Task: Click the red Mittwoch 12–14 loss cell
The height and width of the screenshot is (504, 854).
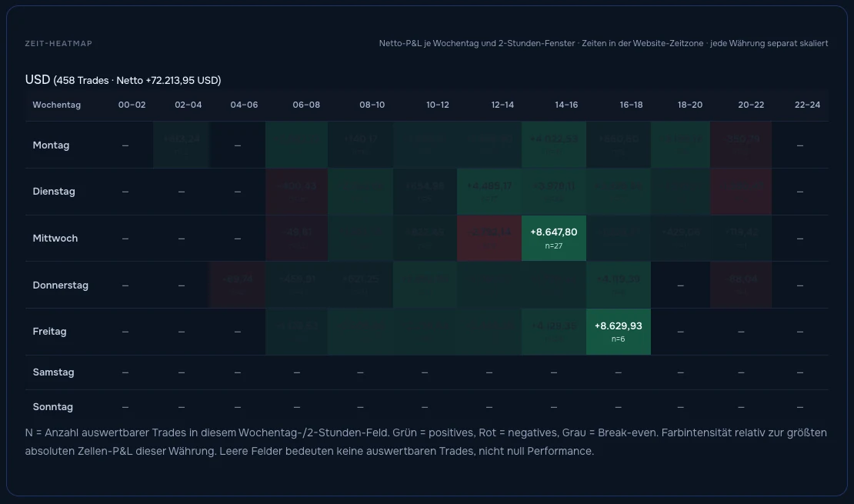Action: 489,238
